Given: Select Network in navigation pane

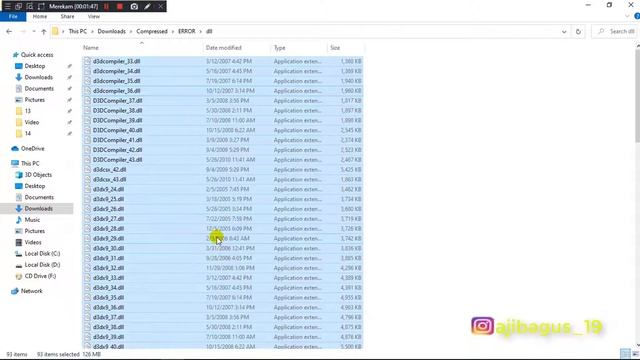Looking at the screenshot, I should [x=31, y=291].
